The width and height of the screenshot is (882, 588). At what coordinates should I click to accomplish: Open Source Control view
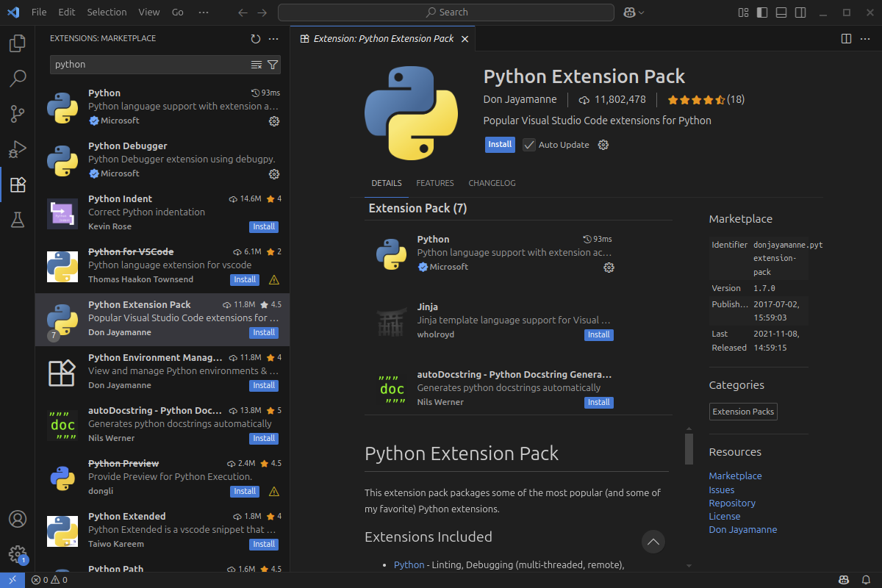(x=18, y=114)
